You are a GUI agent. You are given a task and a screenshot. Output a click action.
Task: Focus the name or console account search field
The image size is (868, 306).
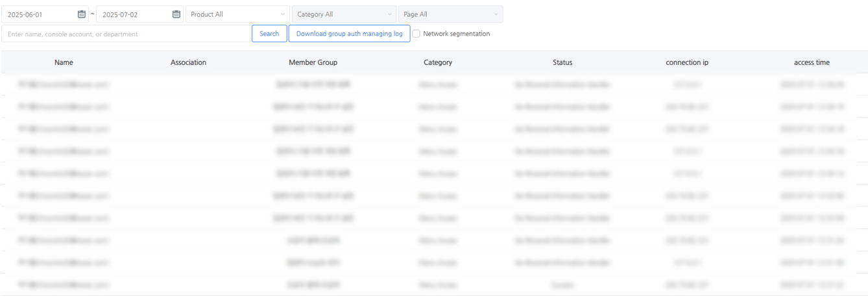click(127, 34)
